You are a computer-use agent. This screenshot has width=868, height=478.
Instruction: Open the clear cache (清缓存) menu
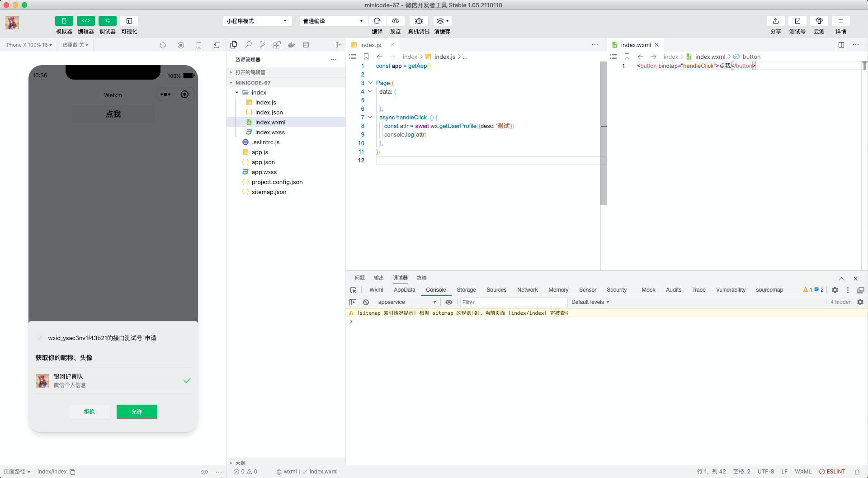(442, 21)
